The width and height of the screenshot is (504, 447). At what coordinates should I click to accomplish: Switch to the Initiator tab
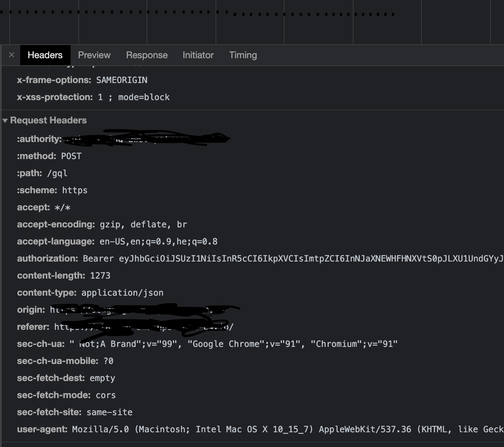click(198, 55)
